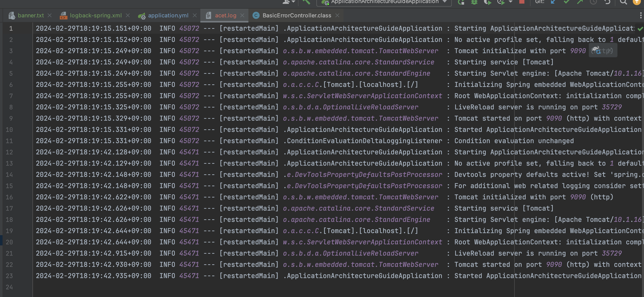The width and height of the screenshot is (644, 297).
Task: Close the acet.log tab
Action: tap(243, 16)
